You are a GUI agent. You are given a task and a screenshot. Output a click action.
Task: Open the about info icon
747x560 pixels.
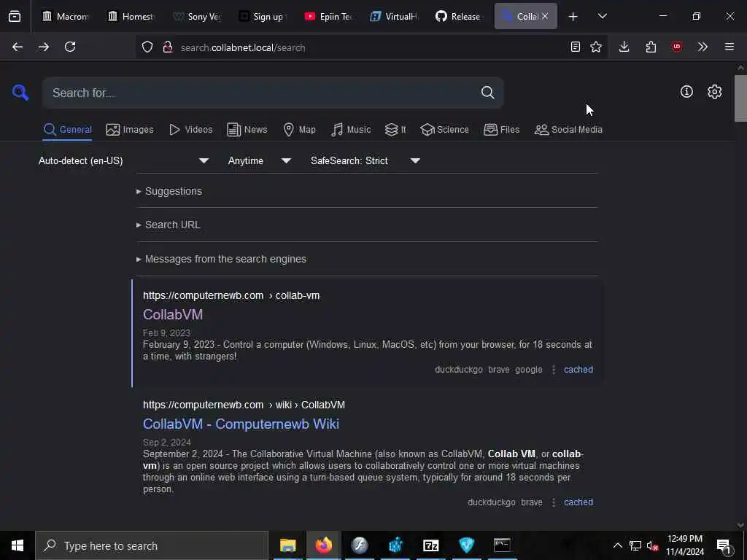686,91
